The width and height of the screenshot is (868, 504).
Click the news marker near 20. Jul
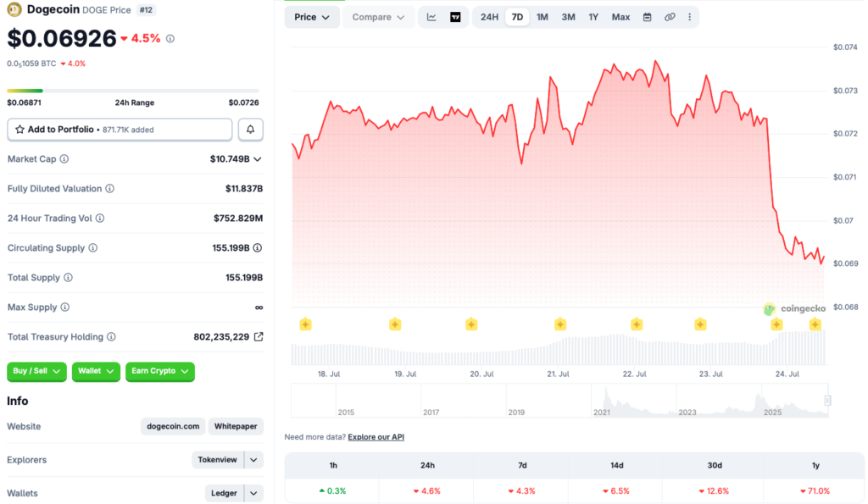(471, 324)
